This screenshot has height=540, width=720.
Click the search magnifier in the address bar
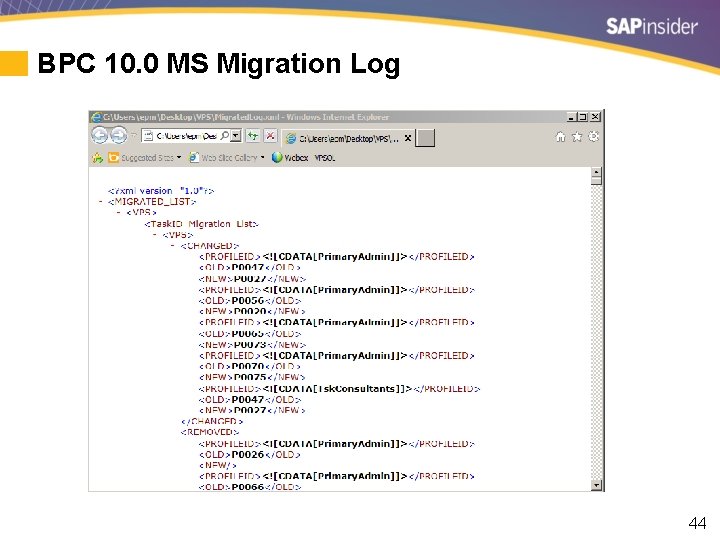pos(224,135)
